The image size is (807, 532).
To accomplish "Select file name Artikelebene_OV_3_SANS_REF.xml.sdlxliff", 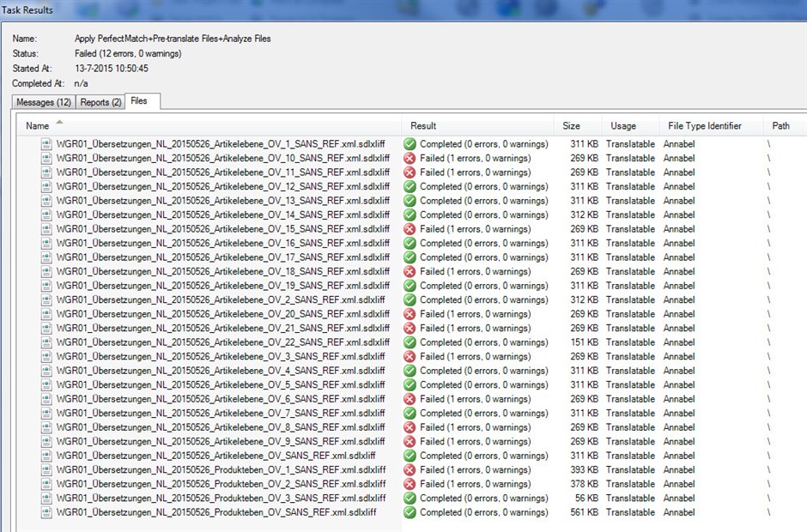I will click(221, 356).
